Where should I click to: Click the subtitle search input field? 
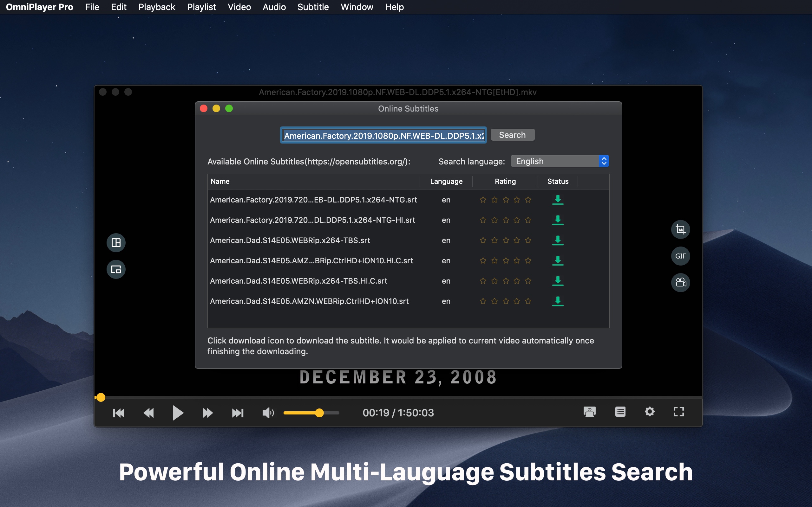(x=383, y=135)
